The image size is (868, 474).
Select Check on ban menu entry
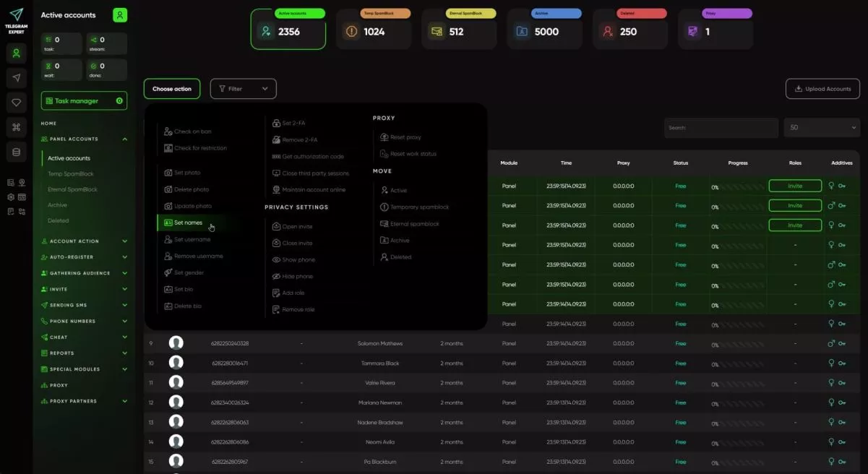[187, 132]
